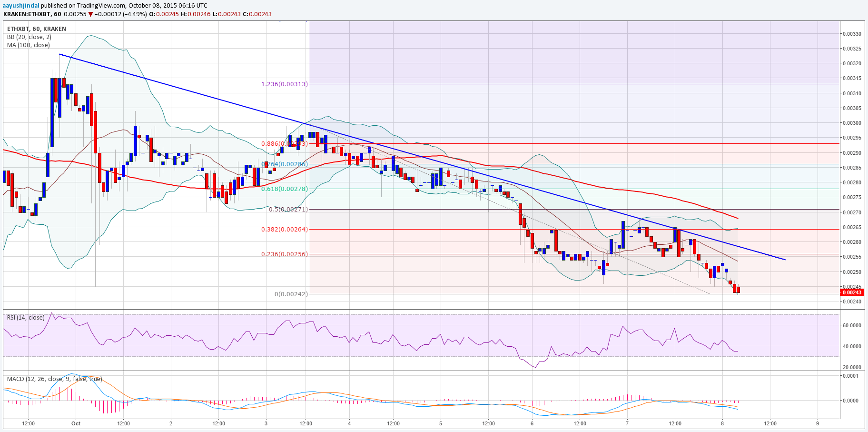Click the 40.0000 RSI axis value
The image size is (868, 432).
tap(852, 346)
